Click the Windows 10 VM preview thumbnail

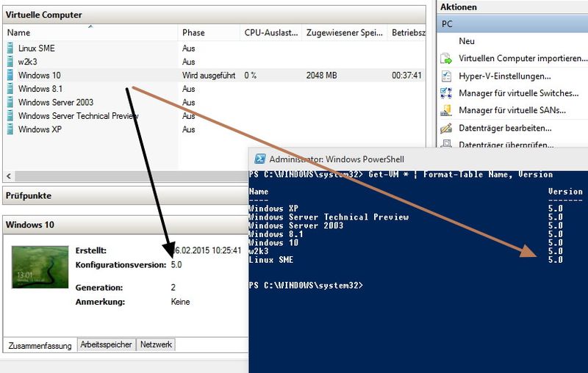coord(40,267)
